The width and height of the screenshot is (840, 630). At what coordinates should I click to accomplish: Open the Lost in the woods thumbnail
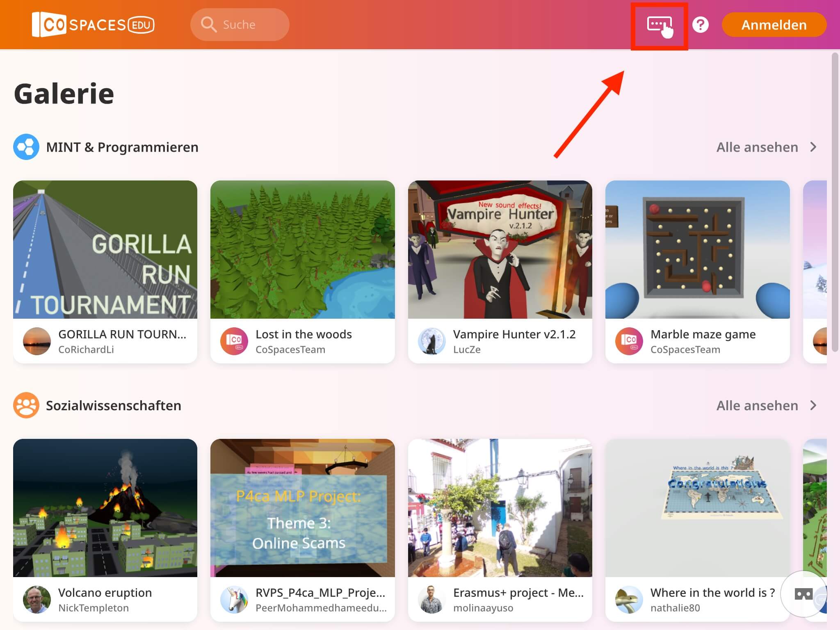coord(303,249)
